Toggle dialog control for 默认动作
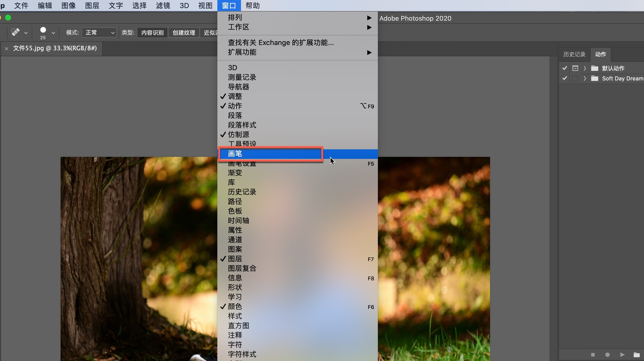644x361 pixels. pyautogui.click(x=575, y=68)
